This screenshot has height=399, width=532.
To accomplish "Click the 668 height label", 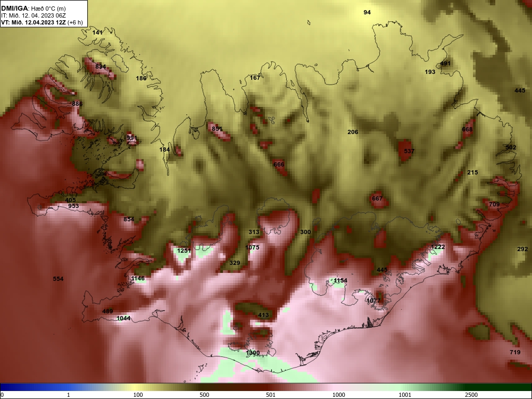I will [467, 129].
